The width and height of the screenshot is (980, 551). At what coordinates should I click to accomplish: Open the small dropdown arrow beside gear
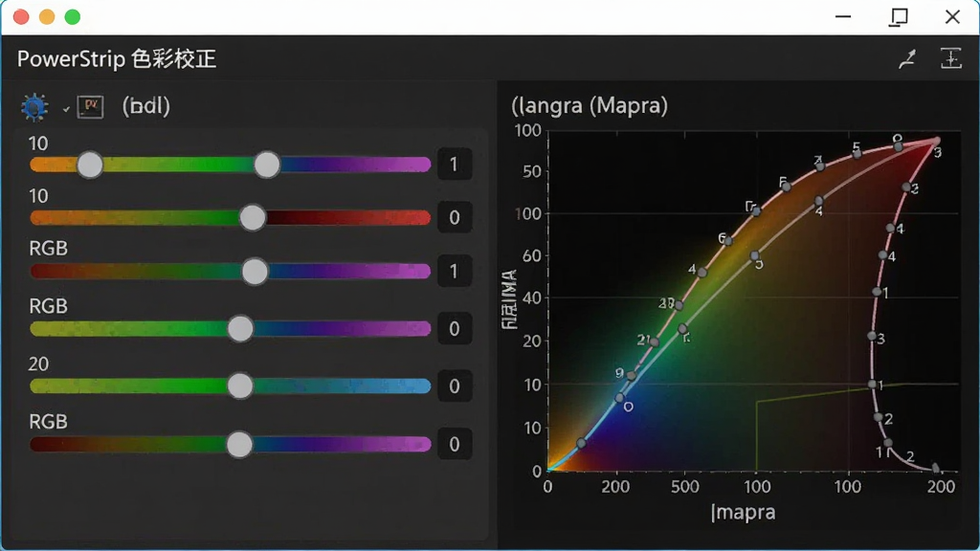66,109
